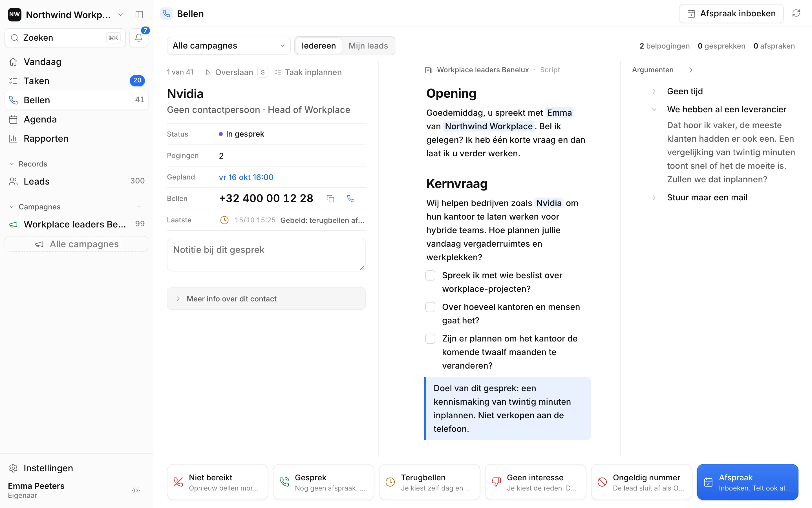The height and width of the screenshot is (508, 812).
Task: Collapse the Campagnes section
Action: [x=35, y=207]
